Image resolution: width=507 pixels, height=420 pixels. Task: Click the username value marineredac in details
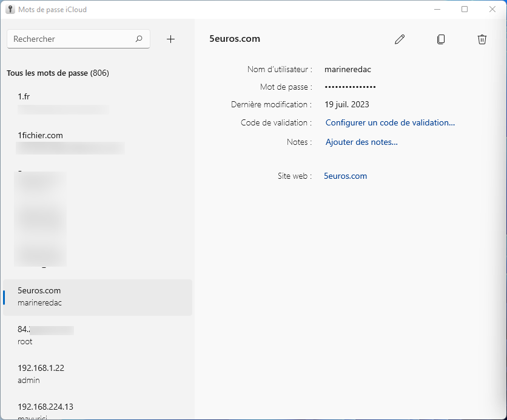click(348, 70)
